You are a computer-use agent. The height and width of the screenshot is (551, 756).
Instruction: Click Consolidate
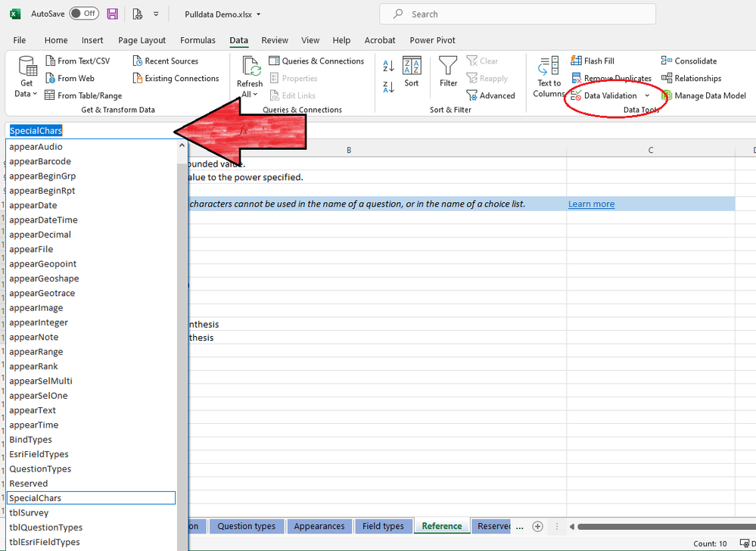[x=689, y=61]
